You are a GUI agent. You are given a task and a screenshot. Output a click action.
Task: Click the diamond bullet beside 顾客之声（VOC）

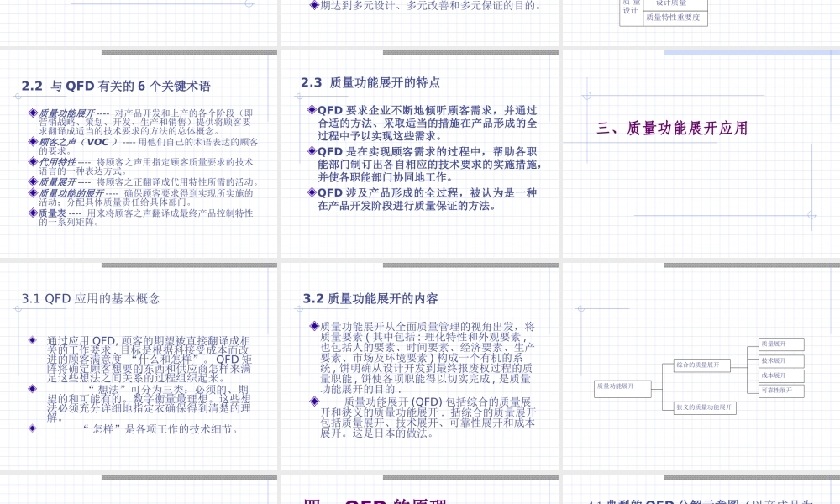pos(31,142)
